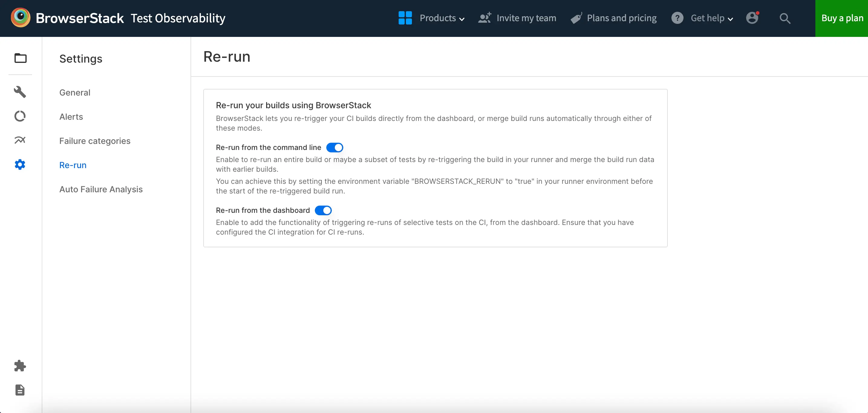Open Failure categories settings
The height and width of the screenshot is (413, 868).
click(95, 141)
